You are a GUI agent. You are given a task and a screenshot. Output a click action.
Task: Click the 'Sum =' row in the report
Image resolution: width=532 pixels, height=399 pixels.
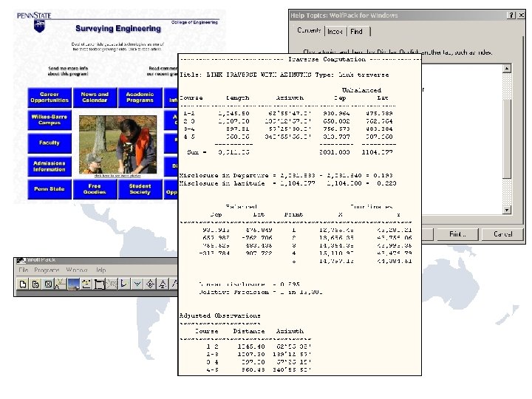click(290, 152)
